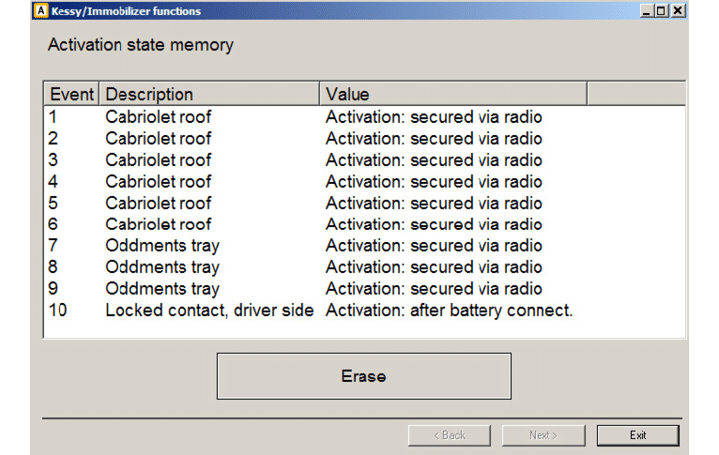The image size is (719, 455).
Task: Select event 9 Oddments tray row
Action: pyautogui.click(x=162, y=289)
